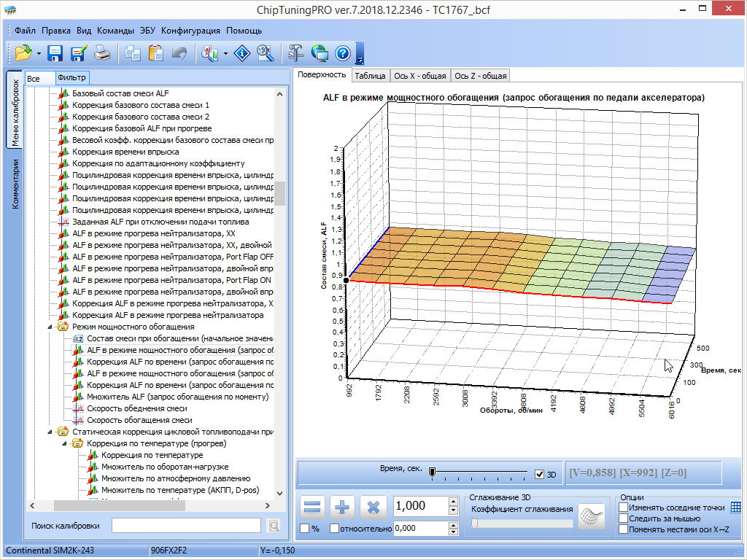Click the equals (set value) button
Image resolution: width=747 pixels, height=560 pixels.
point(312,507)
